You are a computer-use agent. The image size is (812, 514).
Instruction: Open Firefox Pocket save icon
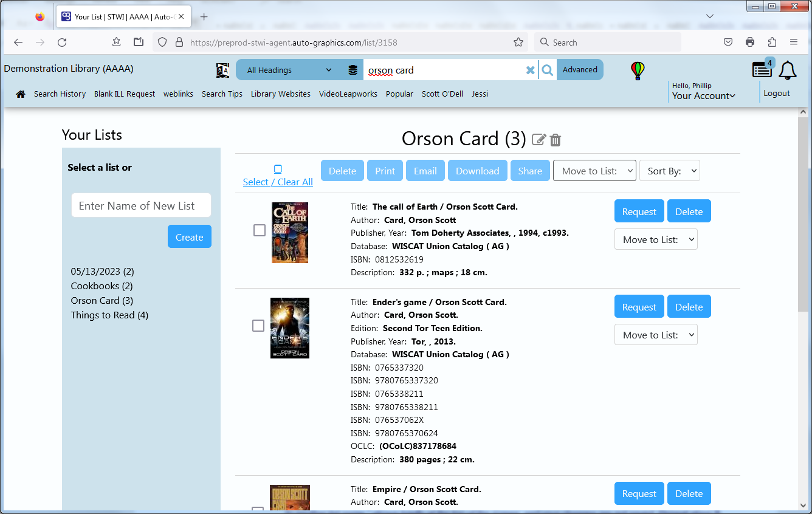[728, 43]
